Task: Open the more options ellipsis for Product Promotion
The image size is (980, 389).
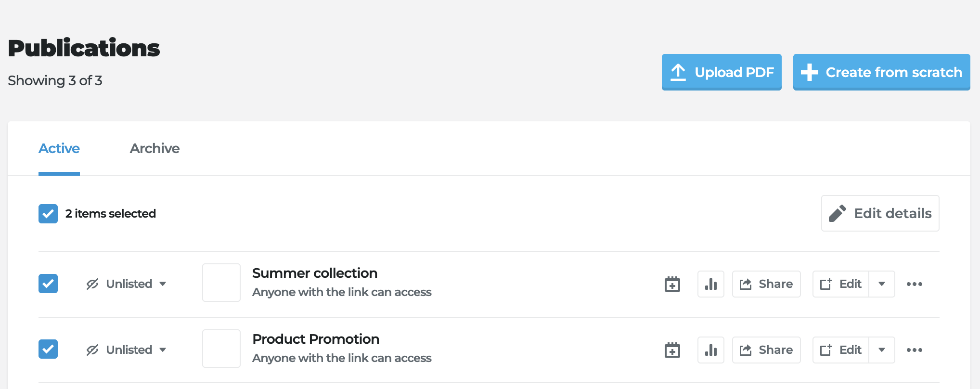Action: click(914, 350)
